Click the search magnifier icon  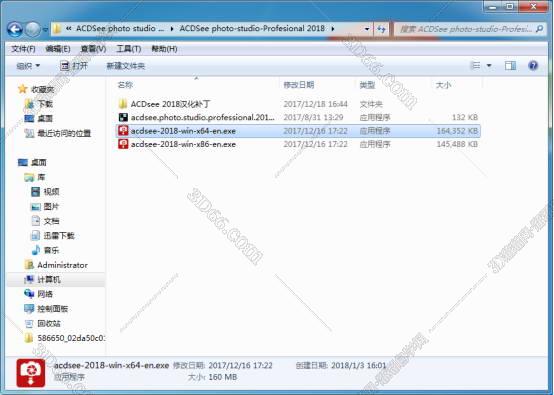coord(540,29)
